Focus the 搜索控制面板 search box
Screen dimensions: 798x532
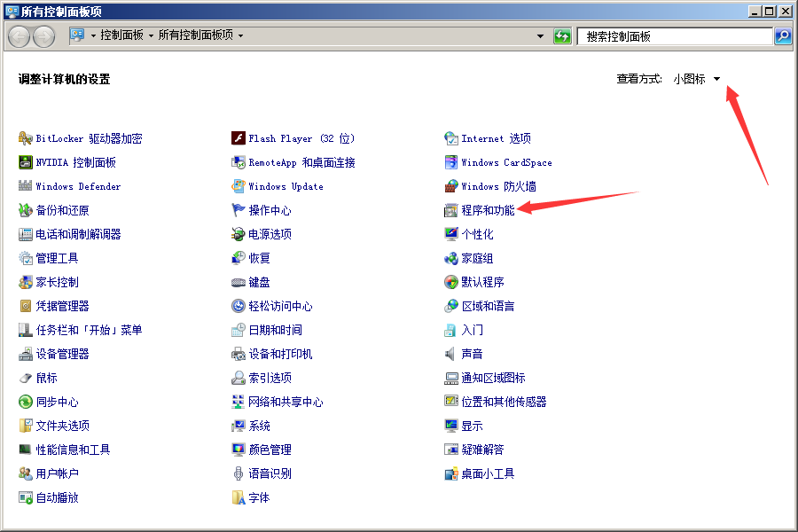[675, 36]
